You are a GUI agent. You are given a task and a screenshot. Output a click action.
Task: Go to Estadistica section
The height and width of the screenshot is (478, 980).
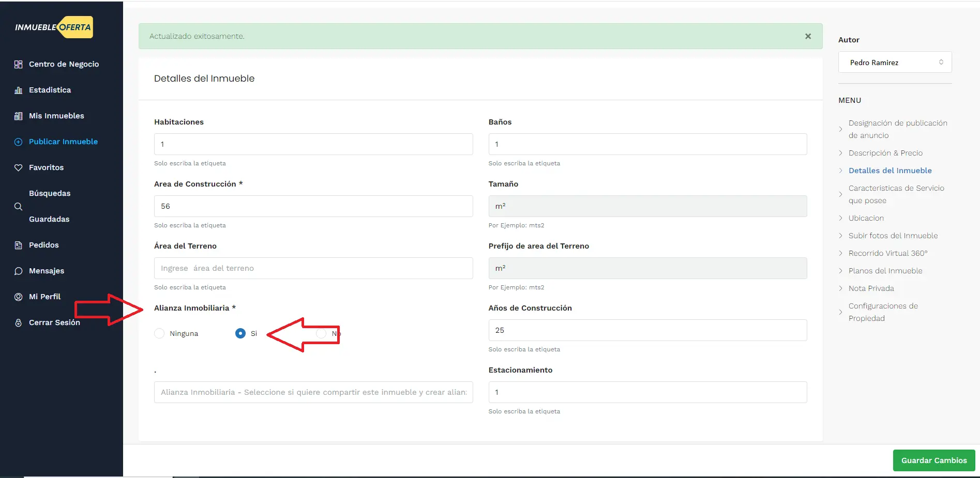click(50, 90)
